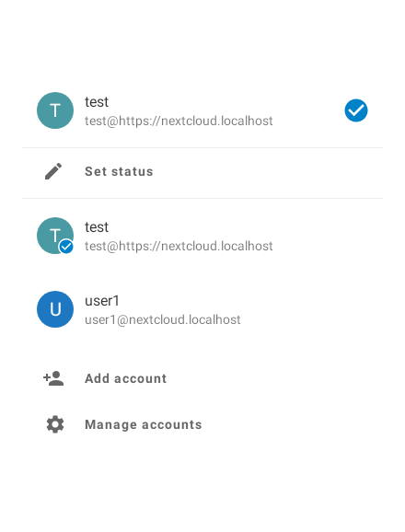Choose the Add account label

click(126, 378)
